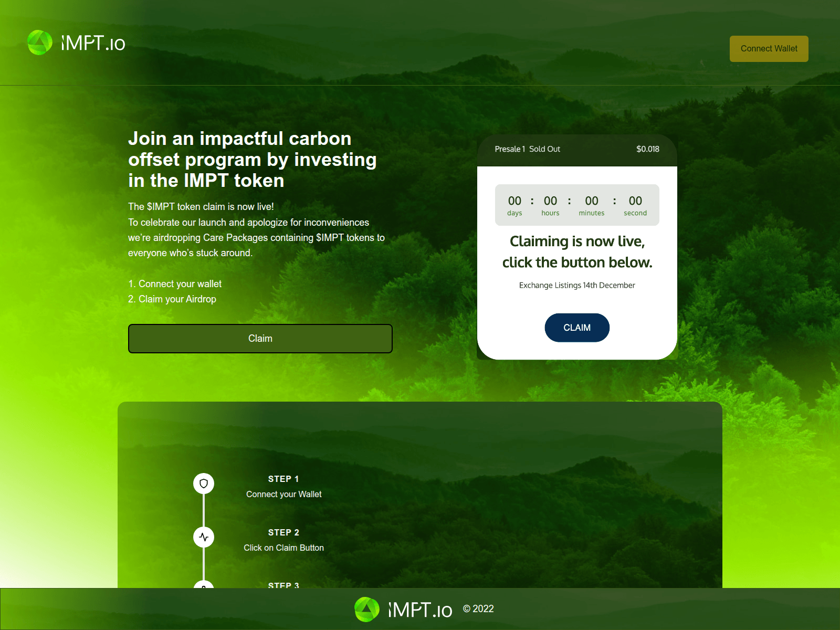Click the $0.018 price label
Image resolution: width=840 pixels, height=630 pixels.
click(x=647, y=149)
